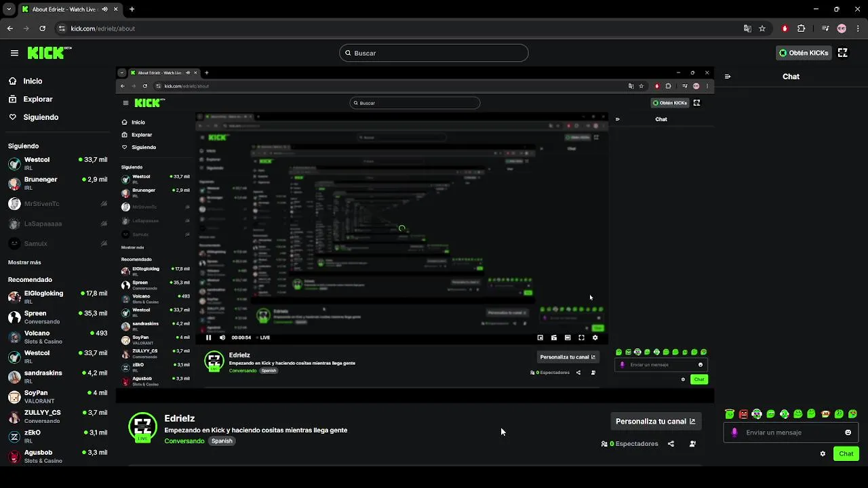Click the Espectadores viewer count
This screenshot has height=488, width=868.
click(629, 444)
